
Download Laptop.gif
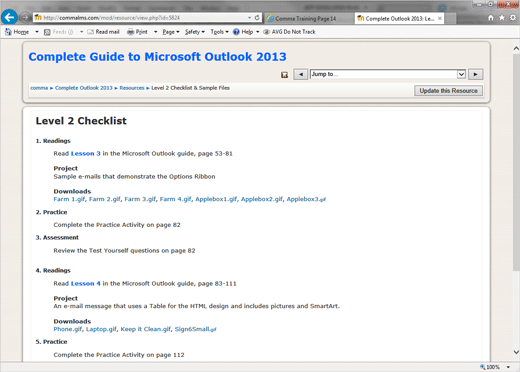click(x=101, y=329)
